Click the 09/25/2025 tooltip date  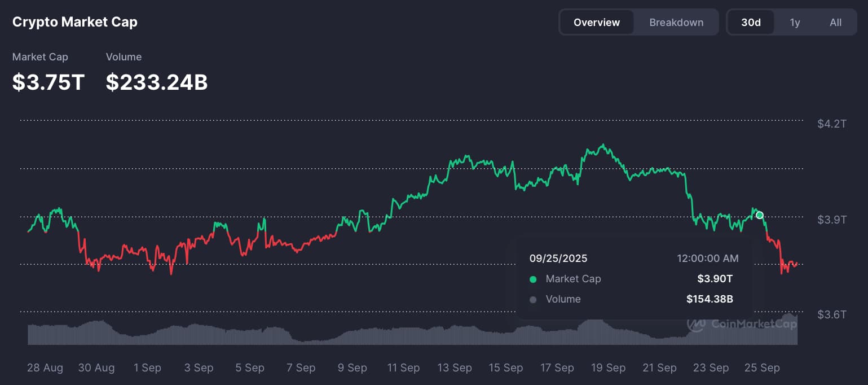(x=558, y=259)
